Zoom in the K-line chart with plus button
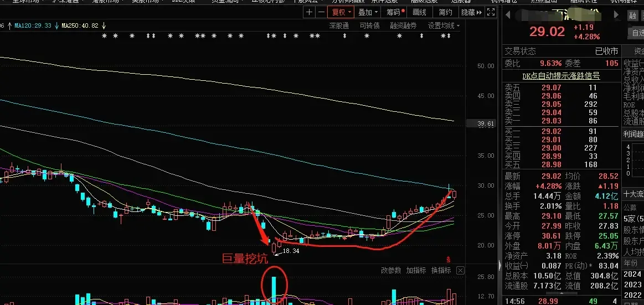This screenshot has height=305, width=644. 310,12
